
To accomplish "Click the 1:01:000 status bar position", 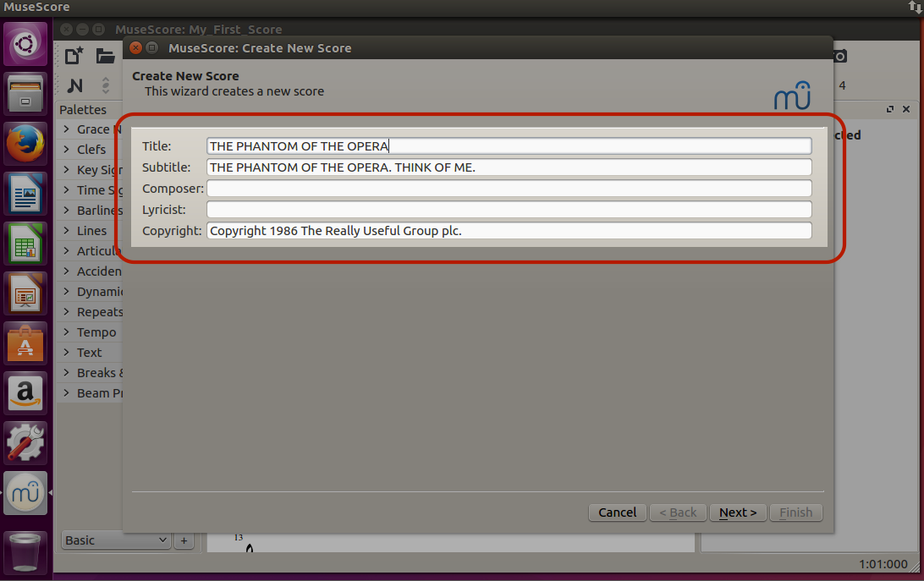I will pos(883,564).
